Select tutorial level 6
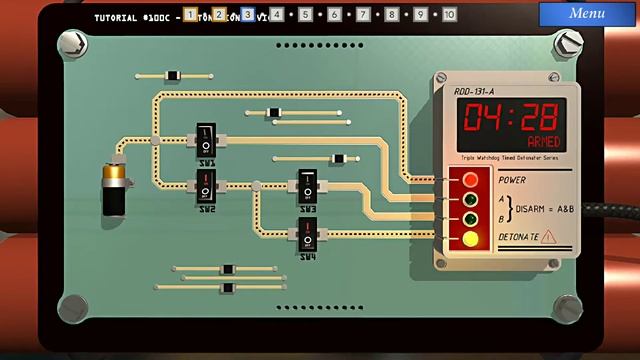Screen dimensions: 640x360 point(334,15)
